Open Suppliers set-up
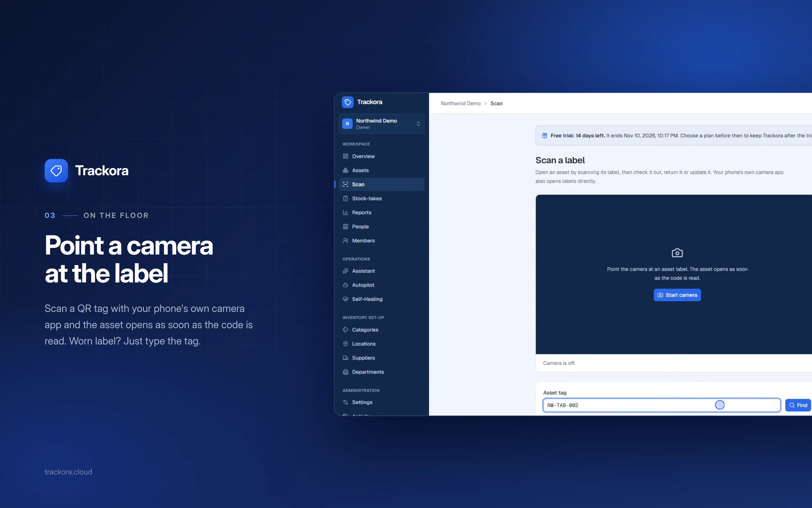This screenshot has width=812, height=508. pyautogui.click(x=381, y=358)
